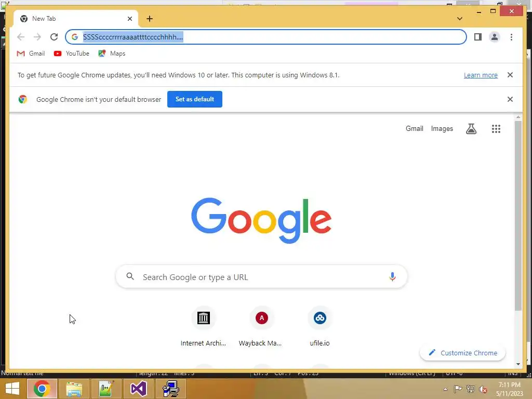The width and height of the screenshot is (532, 399).
Task: Click the Chrome taskbar icon
Action: pos(42,389)
